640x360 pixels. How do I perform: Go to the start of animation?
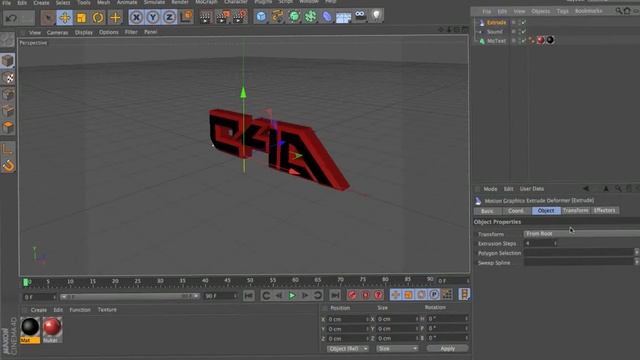[249, 295]
